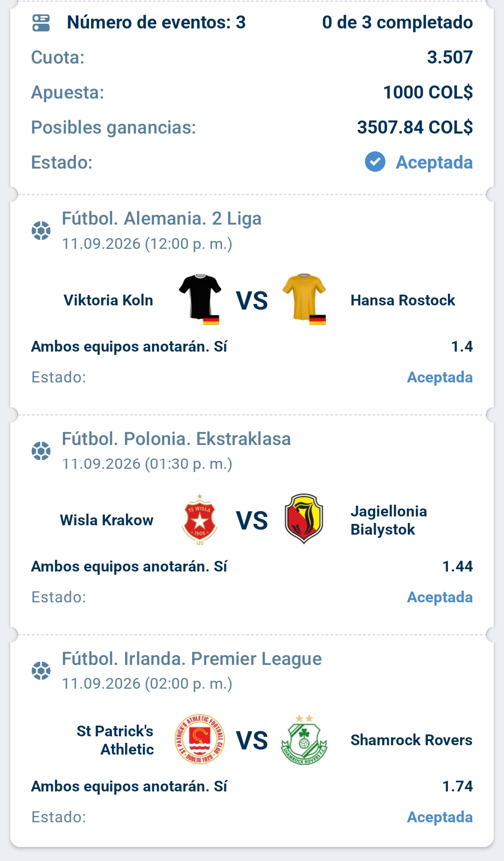Viewport: 504px width, 861px height.
Task: Select the Hansa Rostock team name
Action: pyautogui.click(x=403, y=300)
